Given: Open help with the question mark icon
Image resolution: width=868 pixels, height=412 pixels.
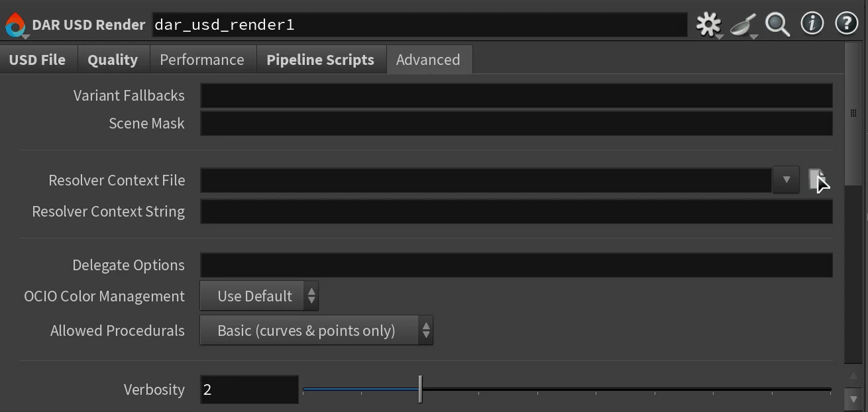Looking at the screenshot, I should (846, 24).
